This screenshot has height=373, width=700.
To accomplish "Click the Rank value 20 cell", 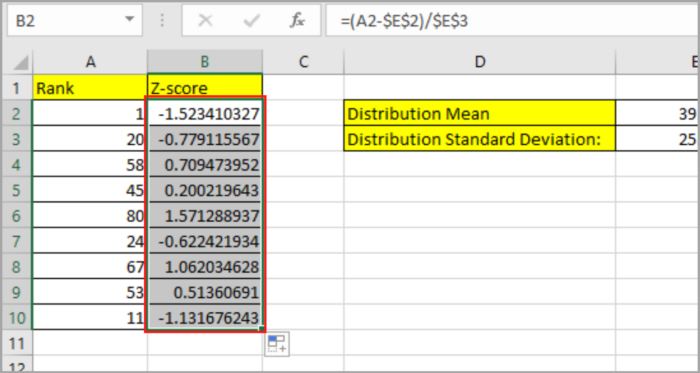I will click(x=90, y=139).
